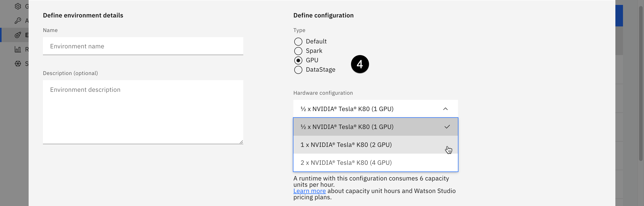The image size is (644, 206).
Task: Collapse the hardware configuration dropdown chevron
Action: coord(445,109)
